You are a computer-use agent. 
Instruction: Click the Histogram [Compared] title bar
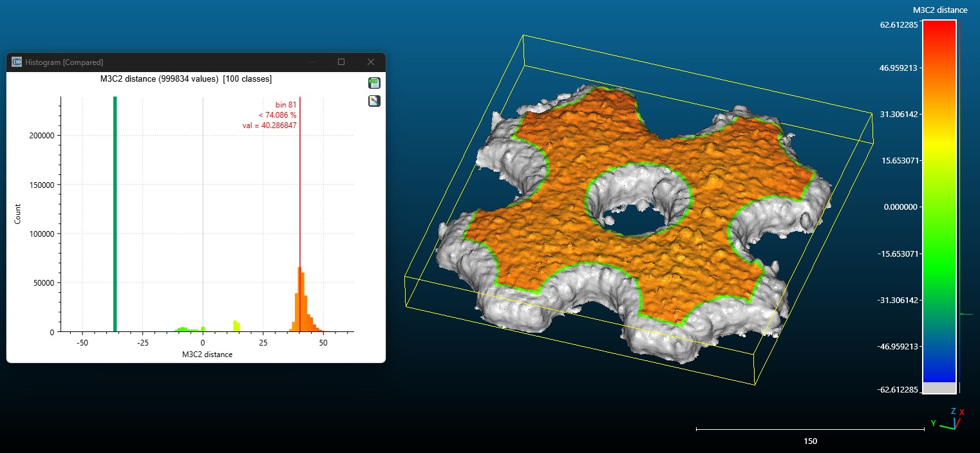point(161,62)
